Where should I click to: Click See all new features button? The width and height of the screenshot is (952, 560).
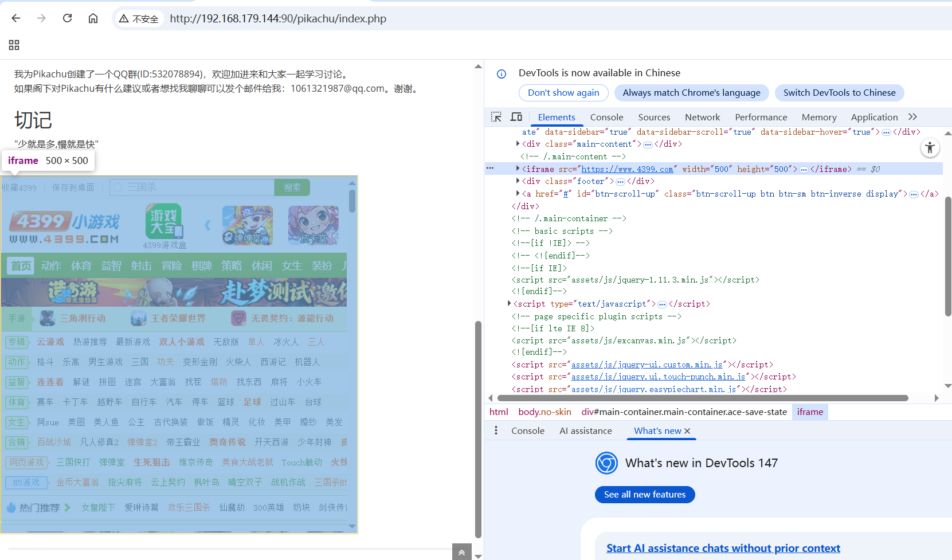tap(645, 495)
